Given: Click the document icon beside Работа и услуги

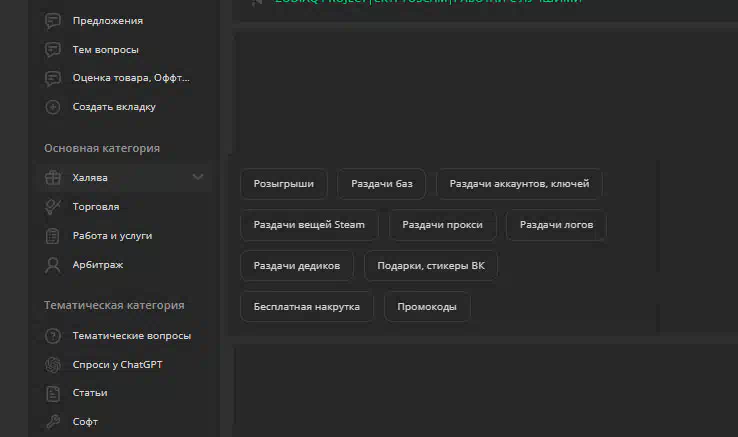Looking at the screenshot, I should (x=53, y=235).
